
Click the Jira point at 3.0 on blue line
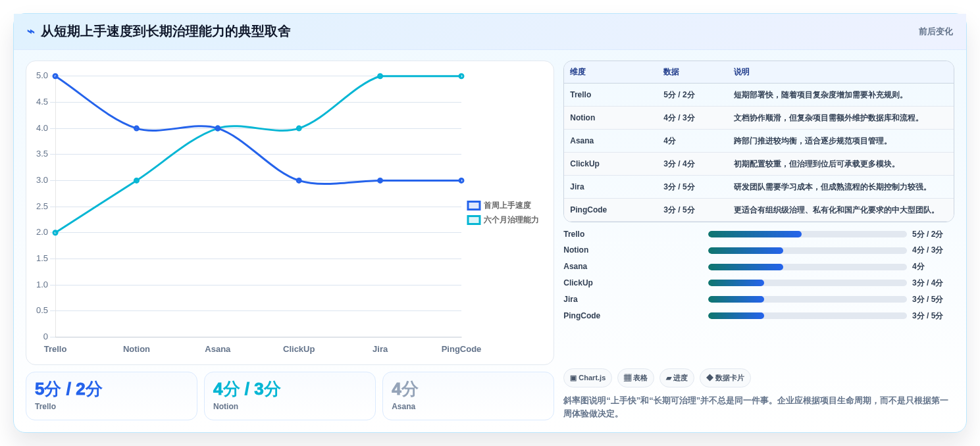[380, 180]
